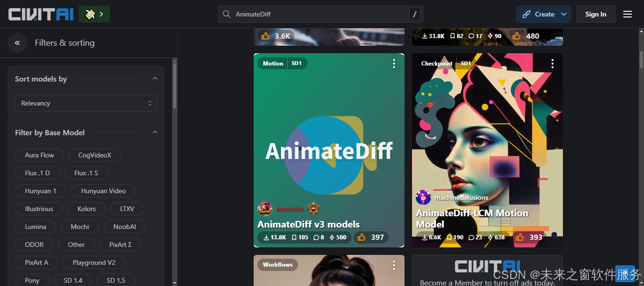Click the Workflows badge on bottom card
Screen dimensions: 644x286
point(278,265)
